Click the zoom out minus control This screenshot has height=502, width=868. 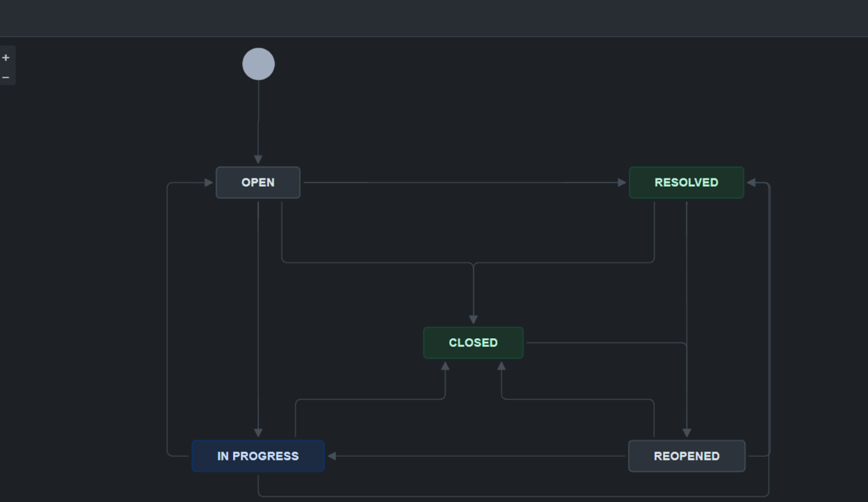point(6,77)
